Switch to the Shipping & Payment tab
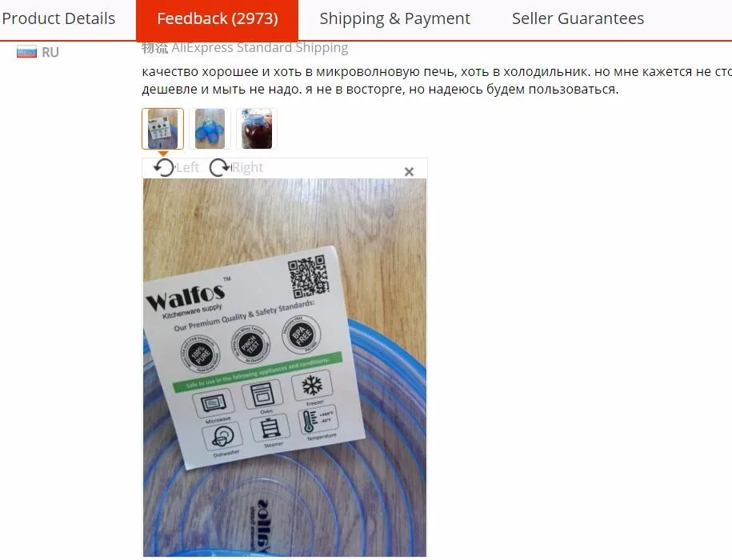This screenshot has height=560, width=732. point(394,18)
